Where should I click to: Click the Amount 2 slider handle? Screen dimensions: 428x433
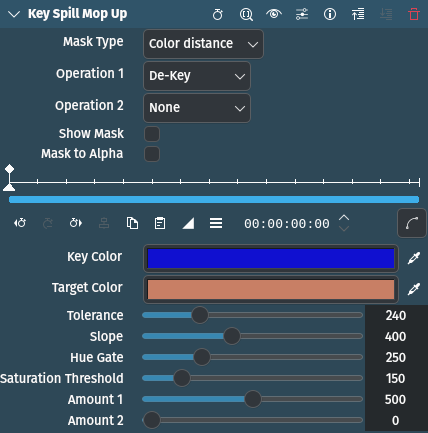[x=152, y=420]
